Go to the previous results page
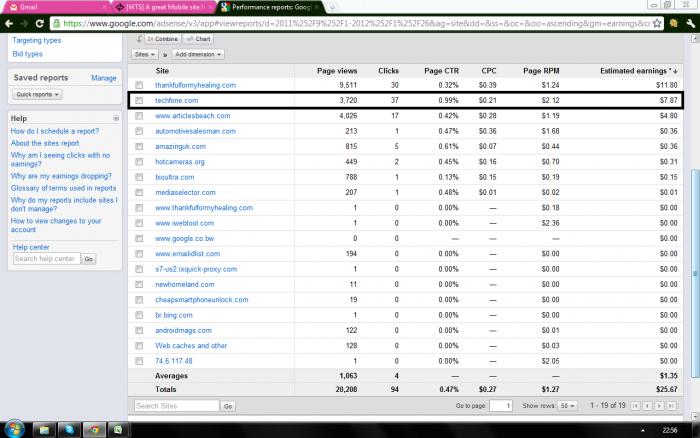Screen dimensions: 700x438 coord(647,406)
